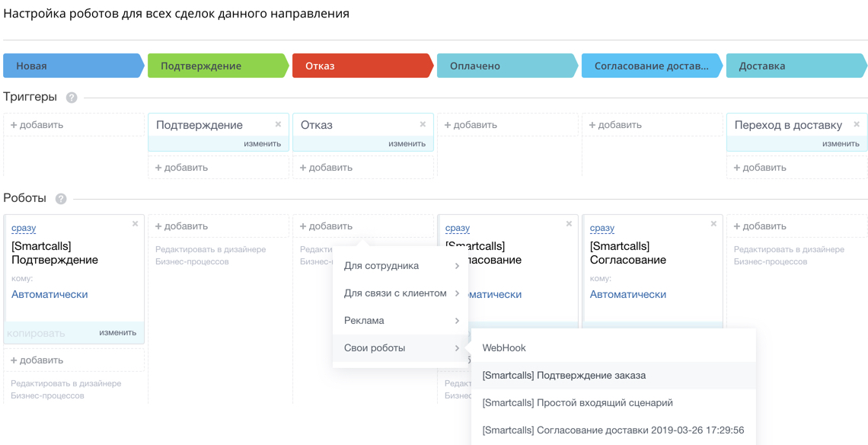Select [Smartcalls] Простой входящий сценарий
The height and width of the screenshot is (445, 868).
[577, 403]
